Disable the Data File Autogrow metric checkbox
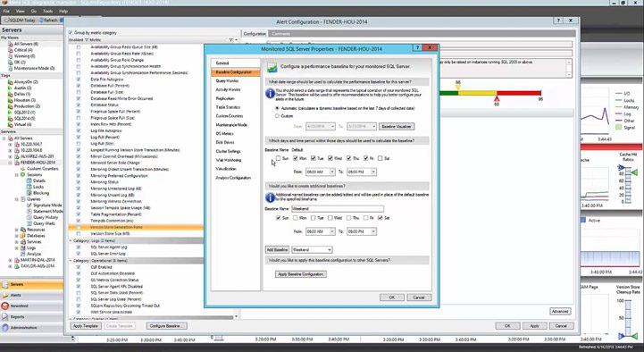Viewport: 644px width, 352px height. 79,80
